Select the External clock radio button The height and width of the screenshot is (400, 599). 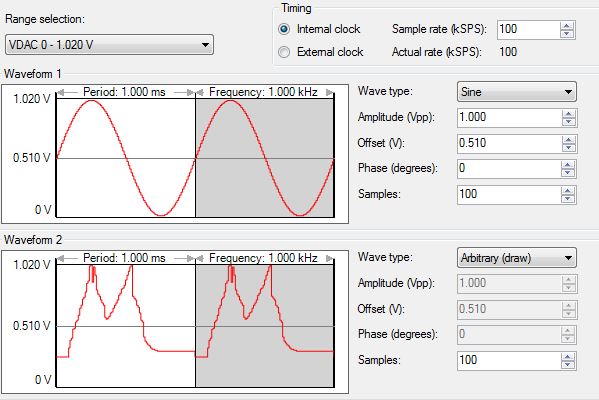(284, 52)
